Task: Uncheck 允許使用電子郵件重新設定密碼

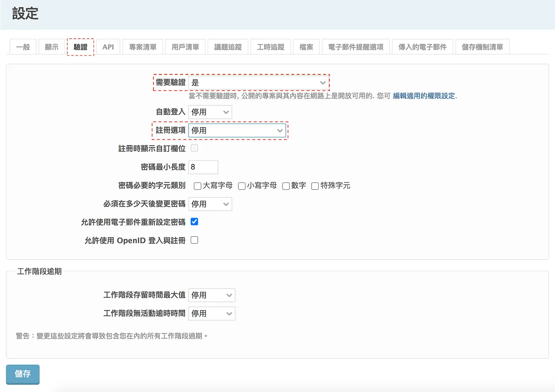Action: [x=194, y=222]
